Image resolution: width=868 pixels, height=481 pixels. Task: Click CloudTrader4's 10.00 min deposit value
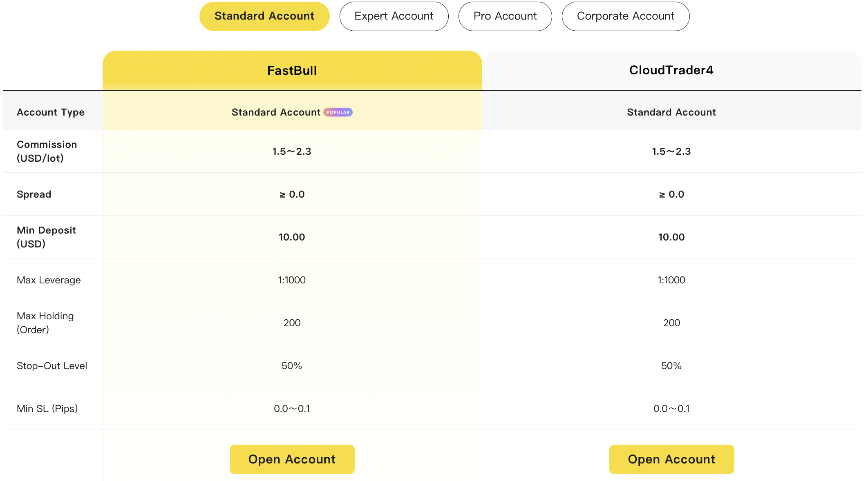[x=671, y=237]
